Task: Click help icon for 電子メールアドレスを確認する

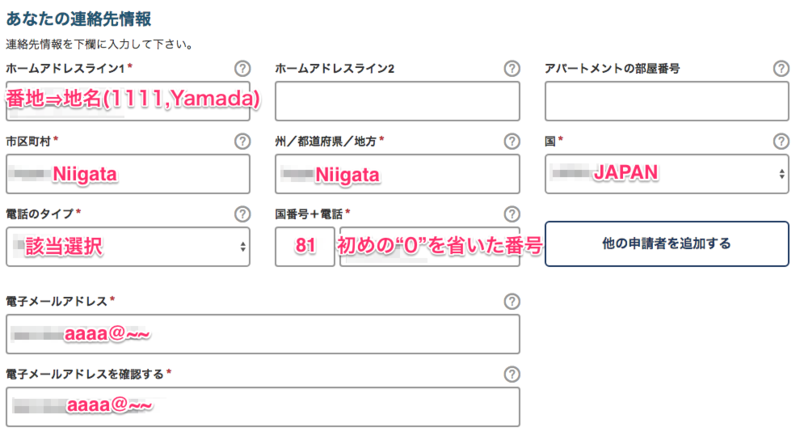Action: coord(512,374)
